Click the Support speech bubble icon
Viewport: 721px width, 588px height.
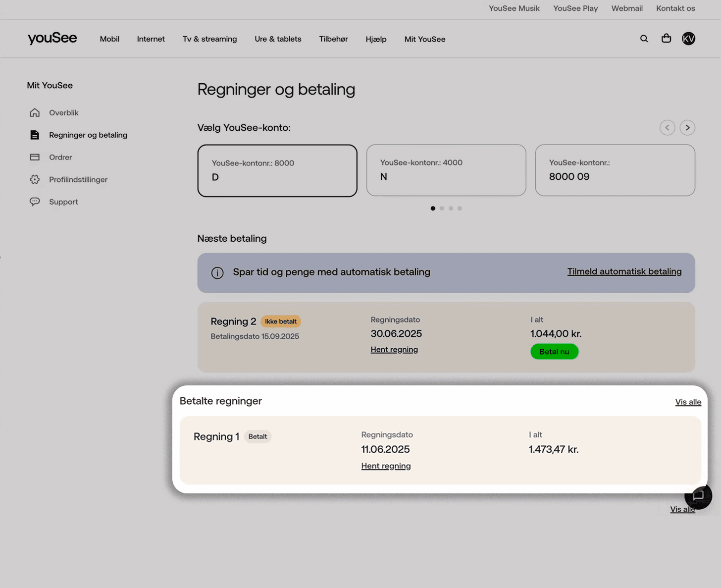tap(35, 202)
